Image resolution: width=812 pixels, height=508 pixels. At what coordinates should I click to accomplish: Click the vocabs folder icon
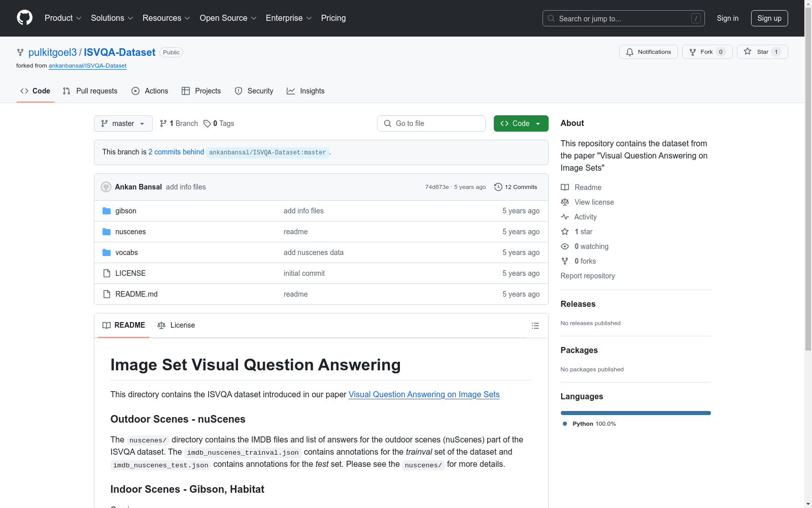pyautogui.click(x=107, y=252)
